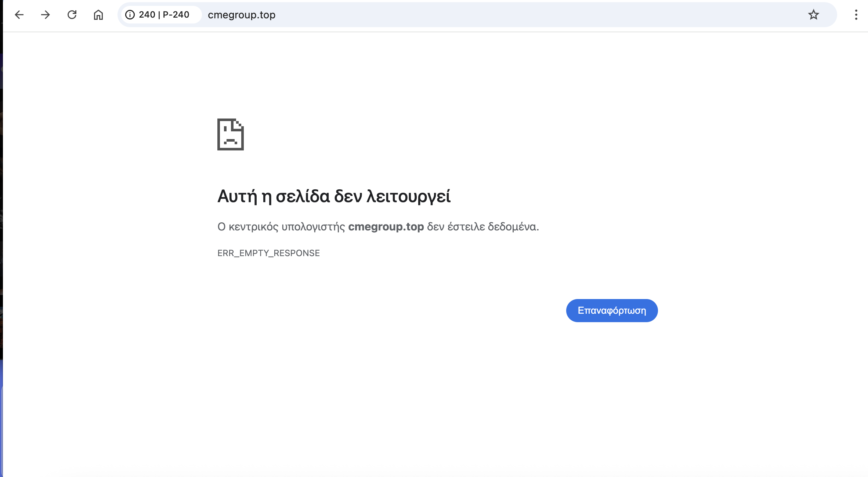Click the Forward navigation arrow

46,15
